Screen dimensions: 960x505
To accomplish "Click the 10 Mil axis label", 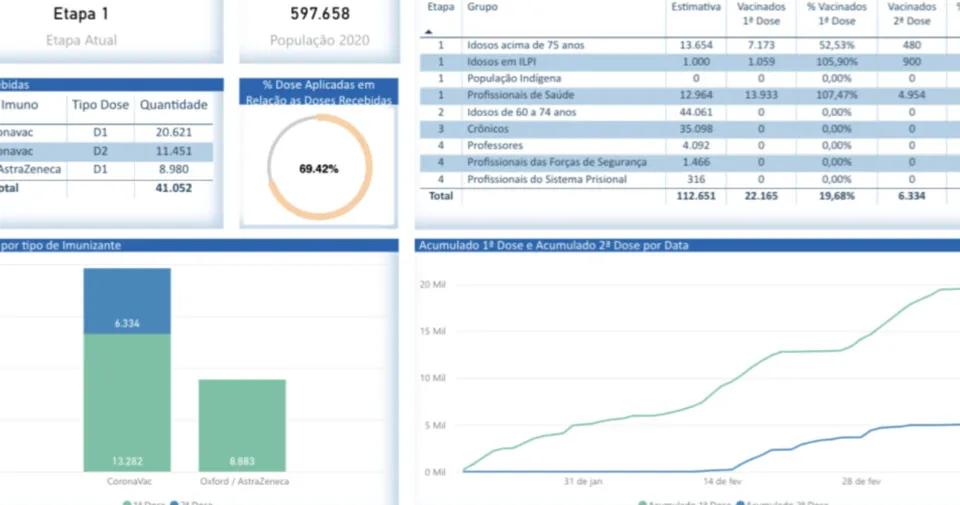I will coord(433,378).
